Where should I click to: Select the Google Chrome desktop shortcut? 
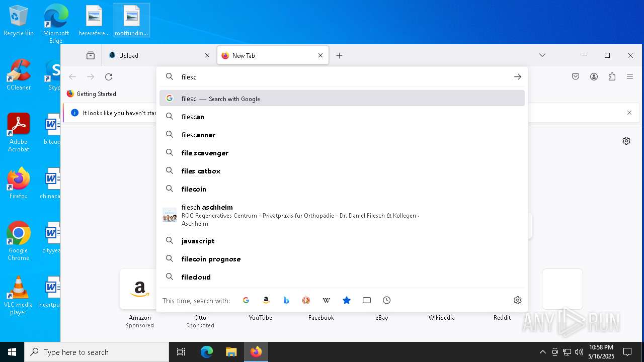(19, 241)
